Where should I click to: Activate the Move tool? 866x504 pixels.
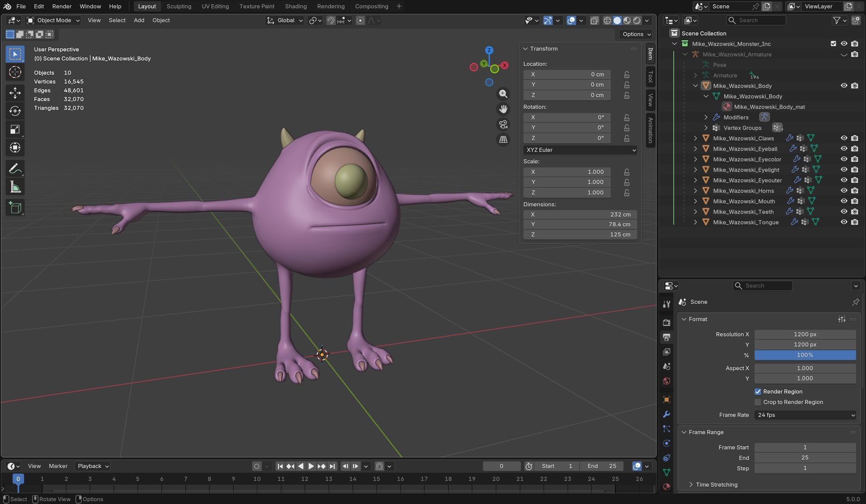click(15, 92)
